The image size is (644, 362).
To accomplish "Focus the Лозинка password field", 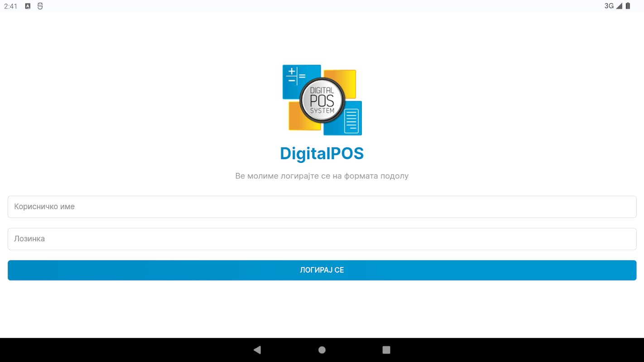I will [322, 239].
